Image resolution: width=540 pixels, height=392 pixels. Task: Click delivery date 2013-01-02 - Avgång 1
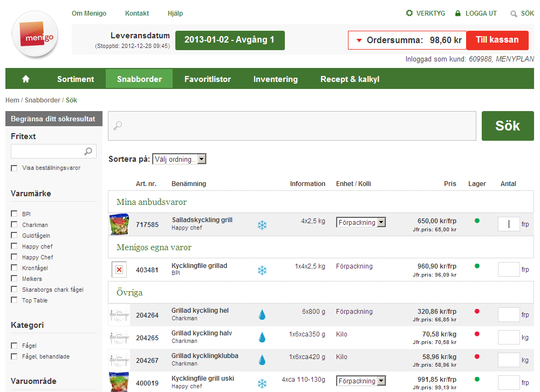230,40
